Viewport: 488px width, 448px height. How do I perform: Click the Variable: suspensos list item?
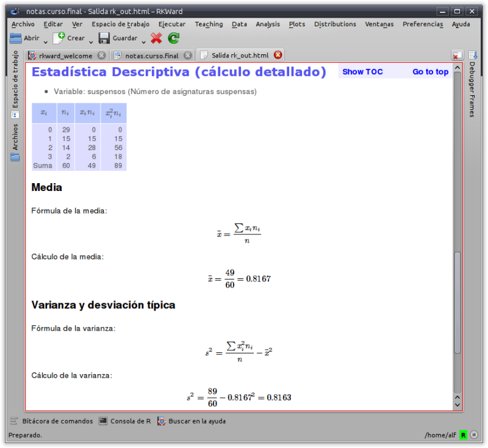tap(155, 92)
